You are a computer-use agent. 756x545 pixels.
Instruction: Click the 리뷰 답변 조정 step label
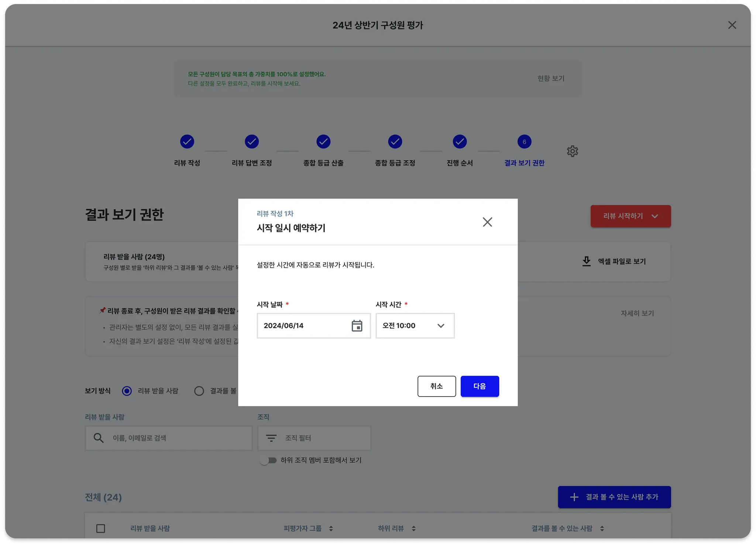click(252, 163)
